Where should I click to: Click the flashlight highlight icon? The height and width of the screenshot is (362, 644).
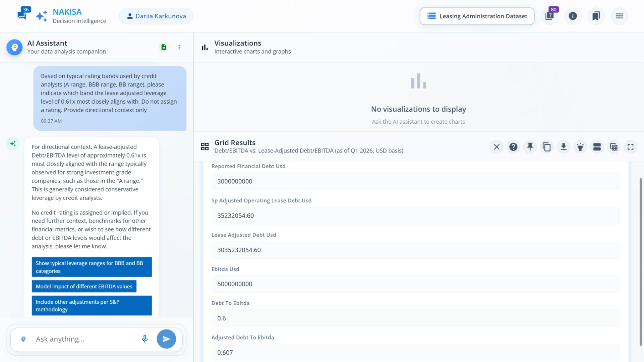(x=580, y=147)
